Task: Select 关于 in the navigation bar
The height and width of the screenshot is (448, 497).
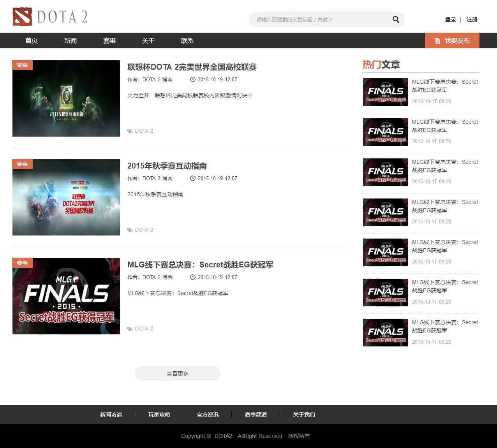Action: [148, 40]
